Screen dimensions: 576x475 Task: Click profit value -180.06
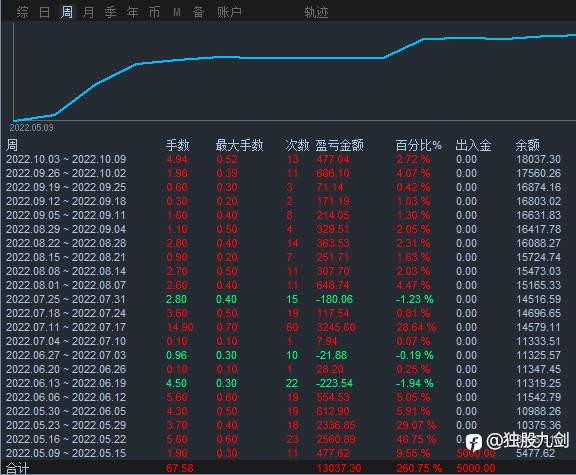(x=334, y=299)
